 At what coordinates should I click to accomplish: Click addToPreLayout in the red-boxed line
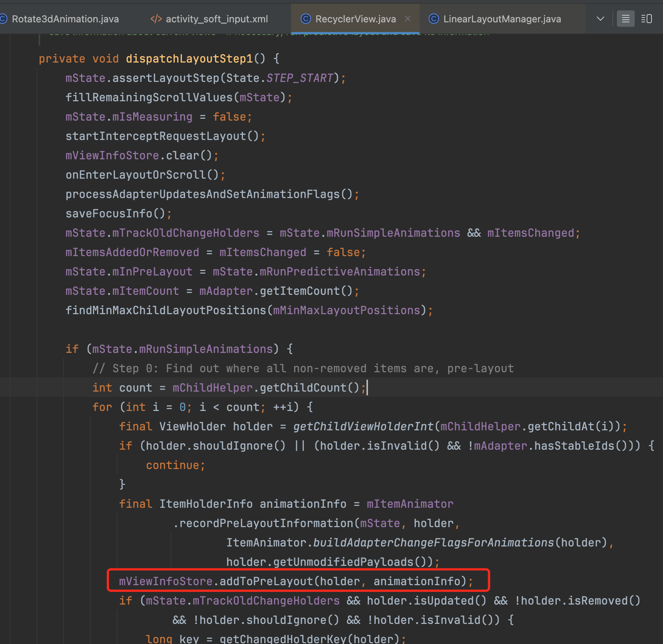[x=266, y=581]
